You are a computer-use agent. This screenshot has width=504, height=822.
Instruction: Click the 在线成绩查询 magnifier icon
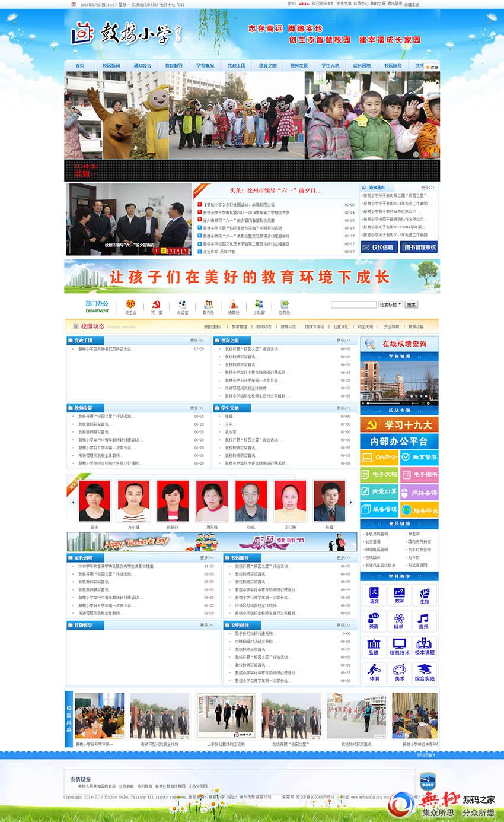370,344
